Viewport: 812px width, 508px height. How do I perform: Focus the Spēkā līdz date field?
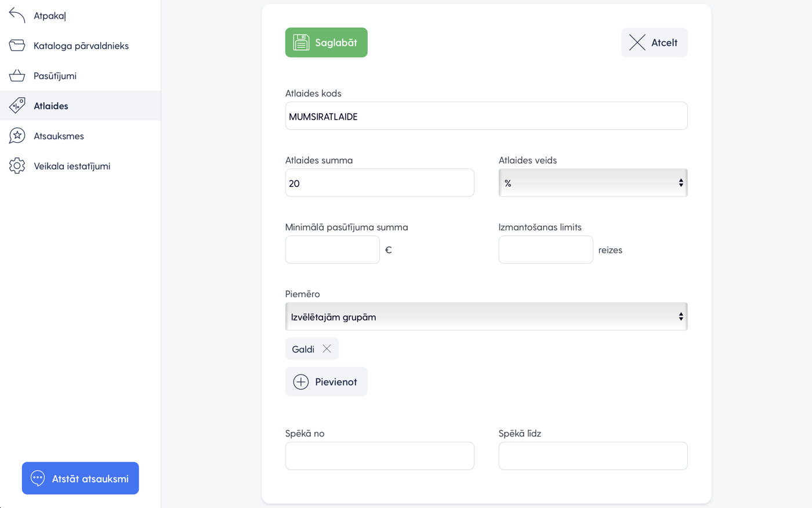point(593,456)
